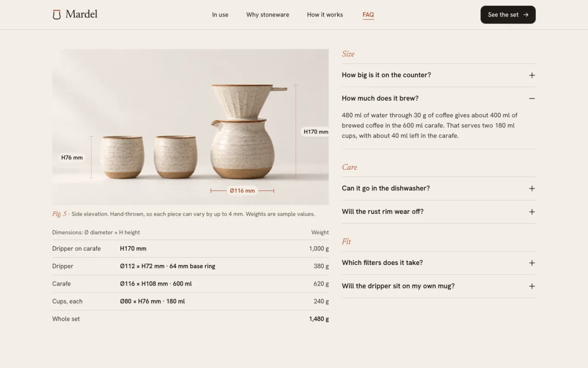Open the In use nav item
Viewport: 588px width, 368px height.
tap(220, 15)
